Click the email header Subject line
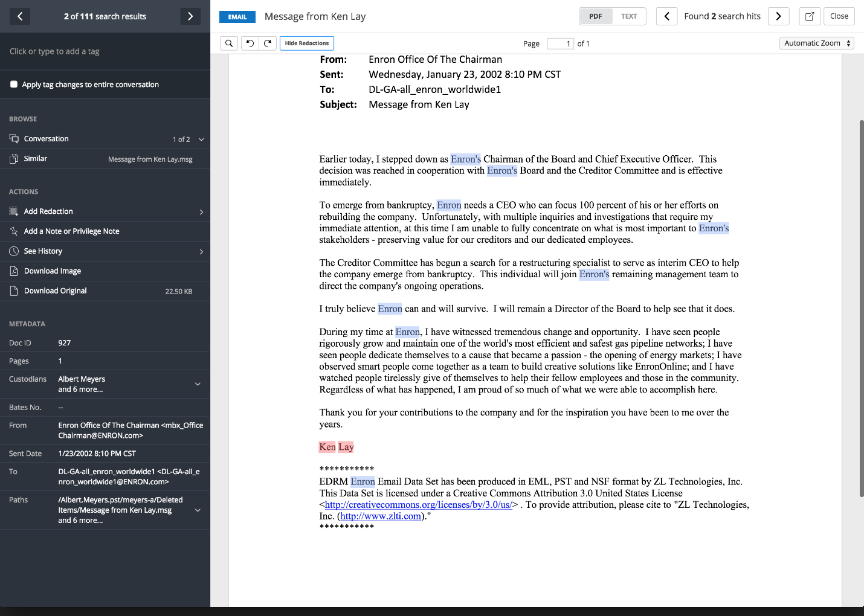Screen dimensions: 864x616 [395, 104]
